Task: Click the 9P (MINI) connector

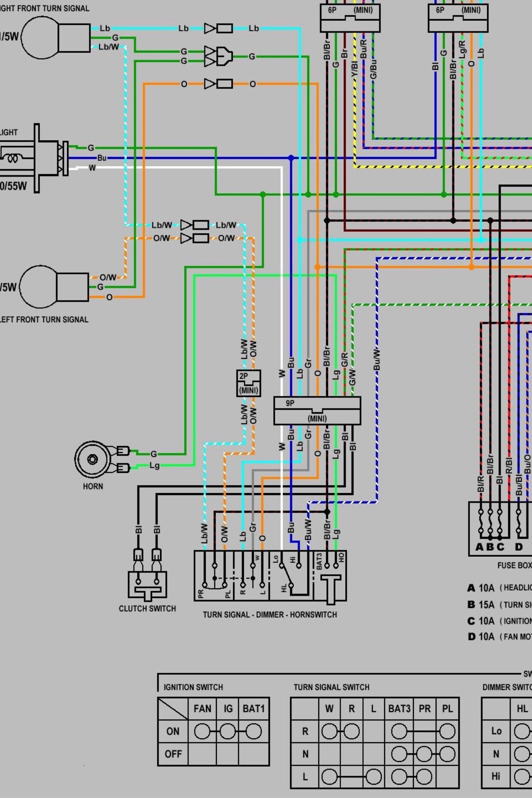Action: pyautogui.click(x=317, y=411)
